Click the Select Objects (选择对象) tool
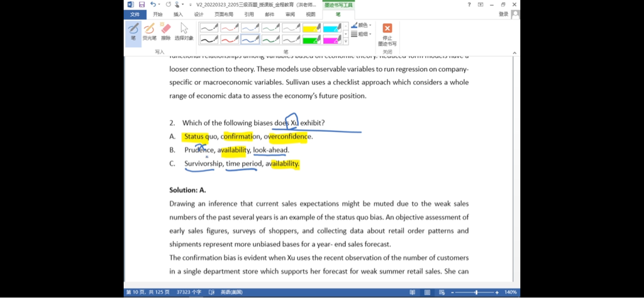644x298 pixels. click(x=184, y=32)
